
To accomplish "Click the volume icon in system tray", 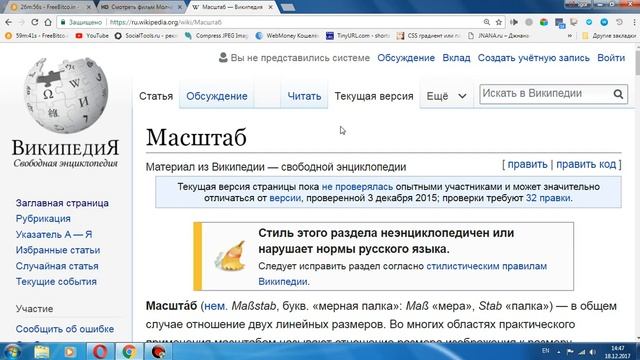I will (x=593, y=352).
